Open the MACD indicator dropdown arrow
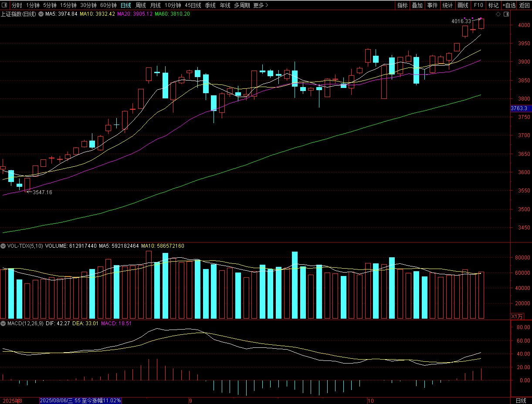 [x=3, y=323]
